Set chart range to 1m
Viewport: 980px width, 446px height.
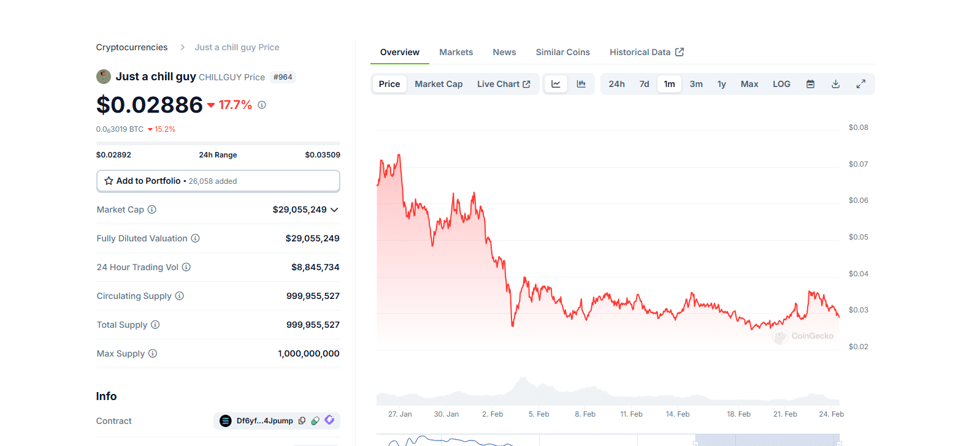(669, 84)
